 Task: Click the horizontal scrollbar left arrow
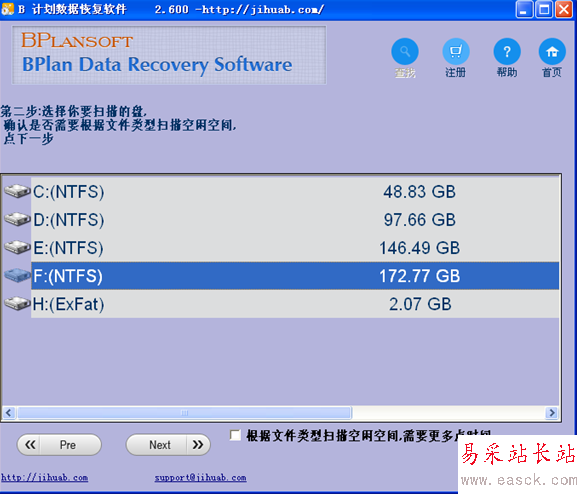(x=9, y=412)
